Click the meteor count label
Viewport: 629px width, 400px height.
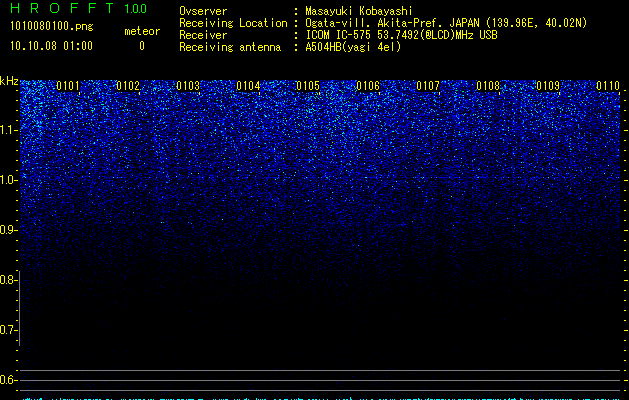click(x=142, y=31)
